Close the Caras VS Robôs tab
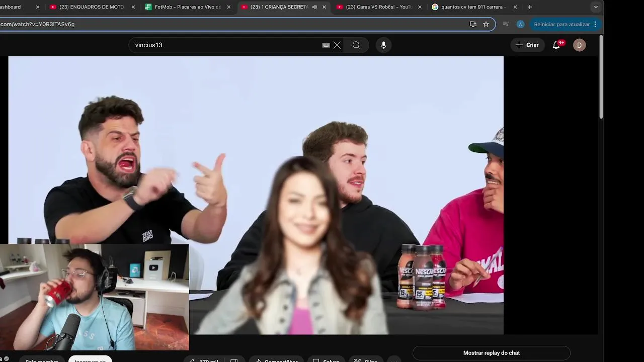This screenshot has width=644, height=362. coord(420,7)
